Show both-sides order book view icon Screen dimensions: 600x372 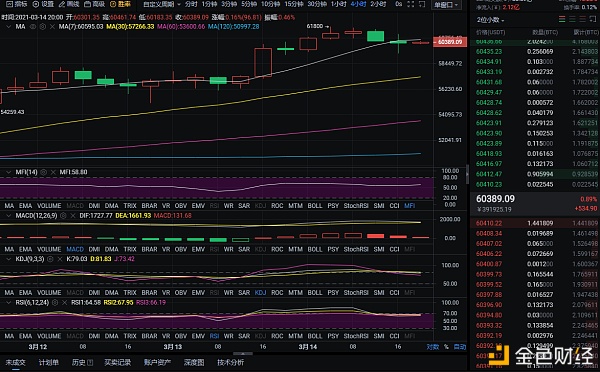pos(562,19)
